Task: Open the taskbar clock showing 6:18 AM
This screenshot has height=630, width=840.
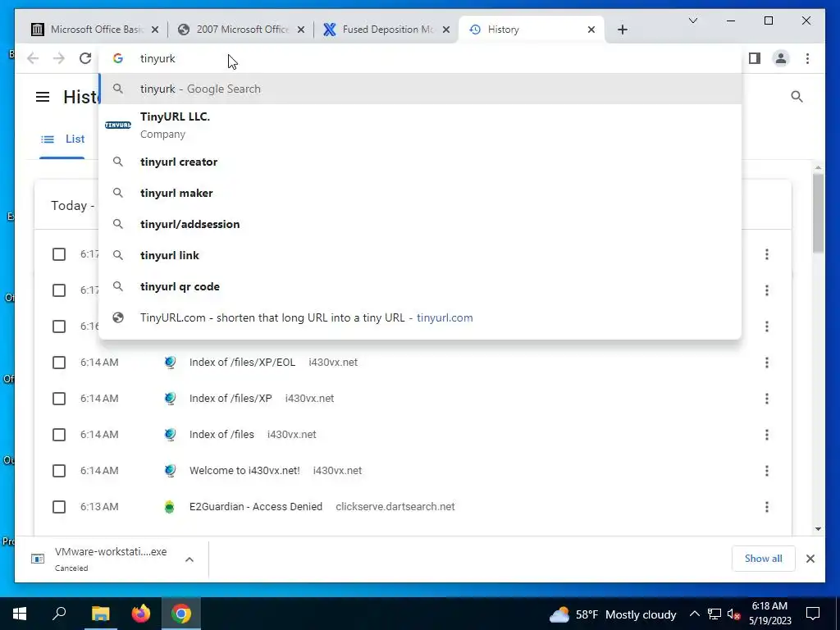Action: point(769,614)
